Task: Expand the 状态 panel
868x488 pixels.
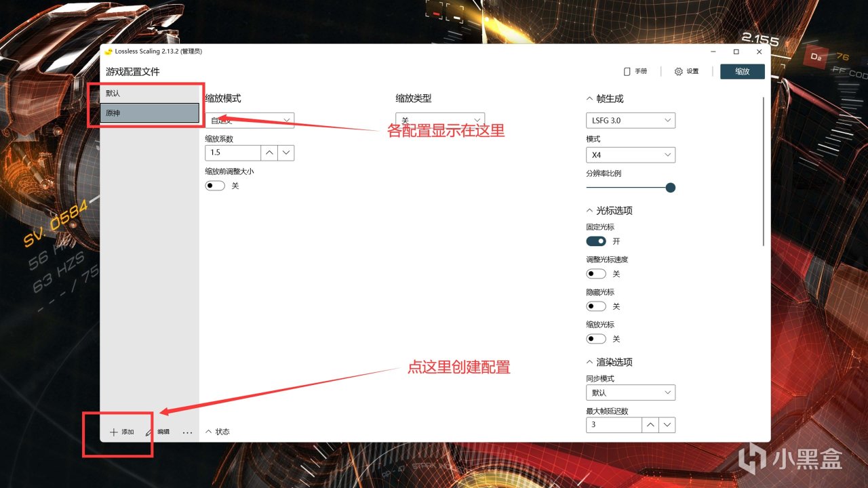Action: (x=208, y=432)
